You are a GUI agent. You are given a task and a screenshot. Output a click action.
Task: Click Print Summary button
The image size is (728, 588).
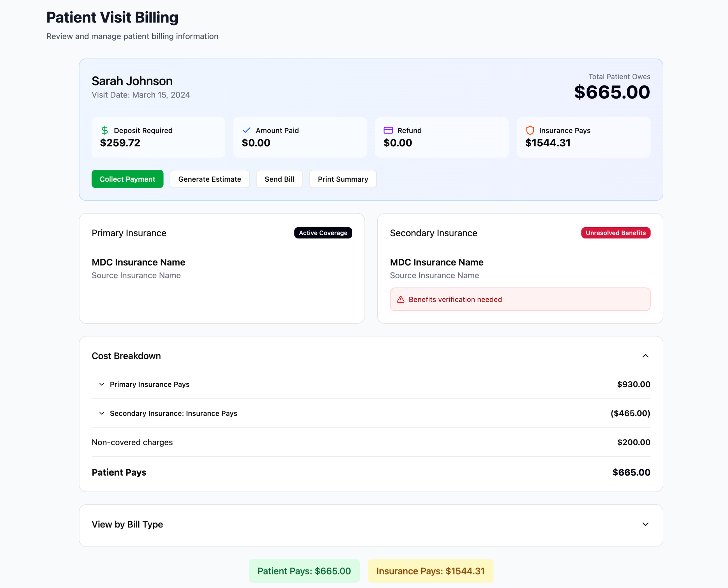[x=342, y=179]
